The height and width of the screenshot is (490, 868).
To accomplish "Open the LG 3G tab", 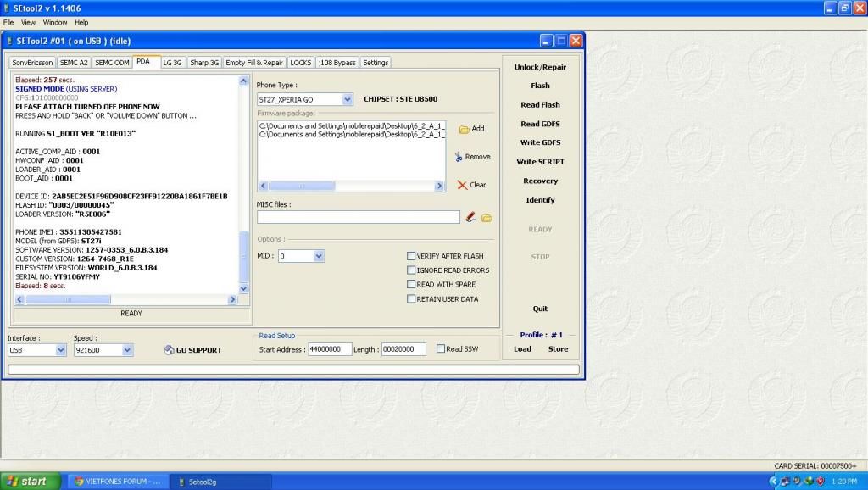I will [x=173, y=63].
